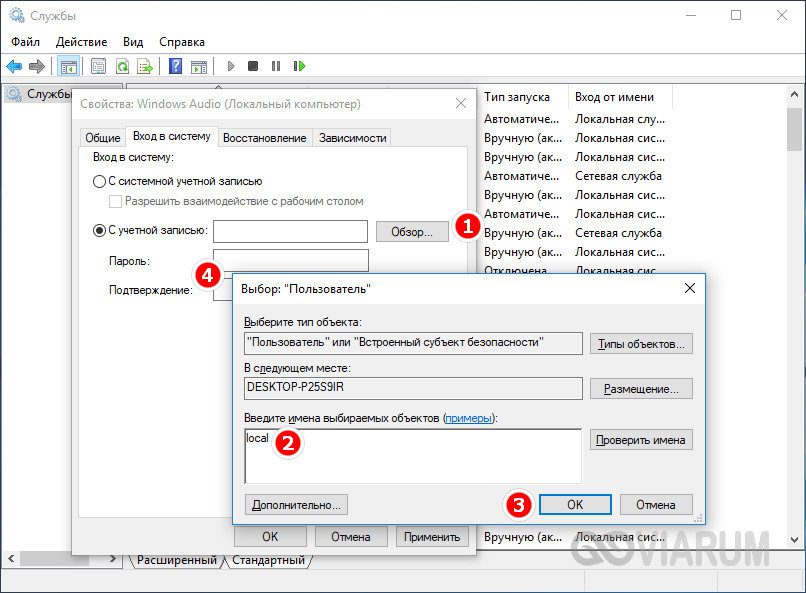
Task: Select the Локальная слу... cell
Action: coord(620,119)
